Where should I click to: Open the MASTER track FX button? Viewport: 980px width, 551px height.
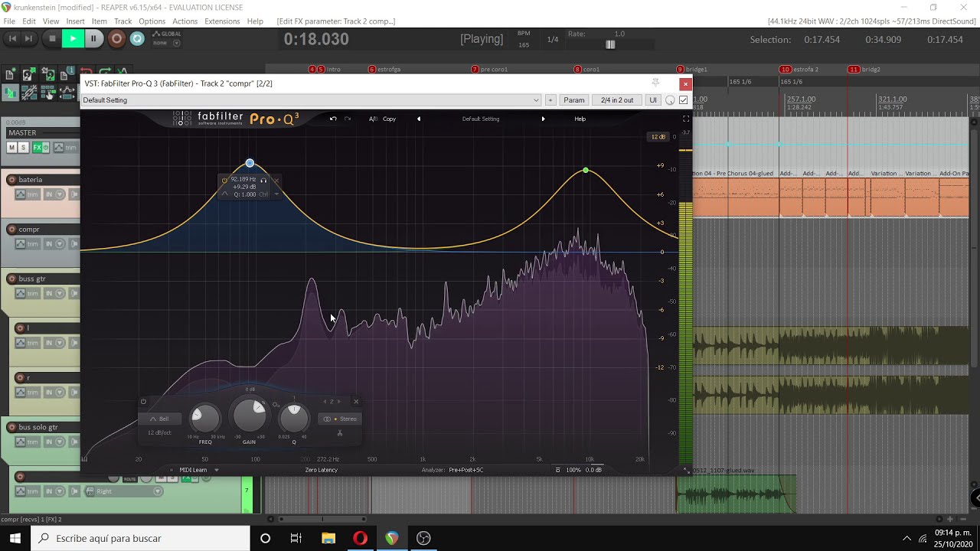click(x=36, y=148)
